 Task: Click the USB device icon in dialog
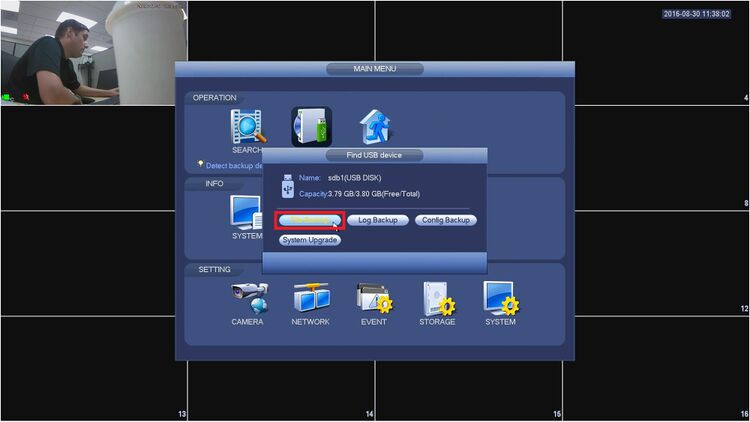287,186
